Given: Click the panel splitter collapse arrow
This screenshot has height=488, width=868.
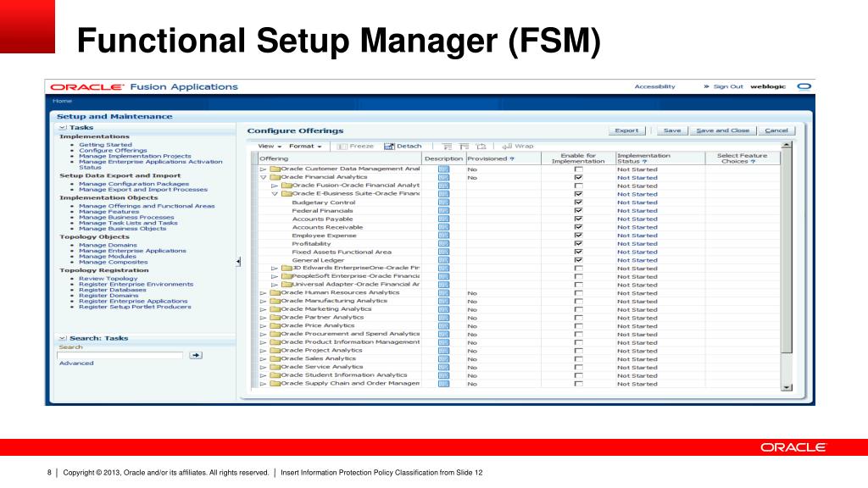Looking at the screenshot, I should pyautogui.click(x=238, y=261).
